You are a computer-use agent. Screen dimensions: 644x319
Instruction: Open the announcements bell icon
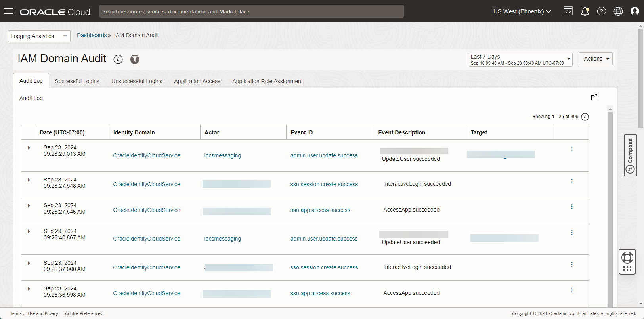tap(585, 11)
